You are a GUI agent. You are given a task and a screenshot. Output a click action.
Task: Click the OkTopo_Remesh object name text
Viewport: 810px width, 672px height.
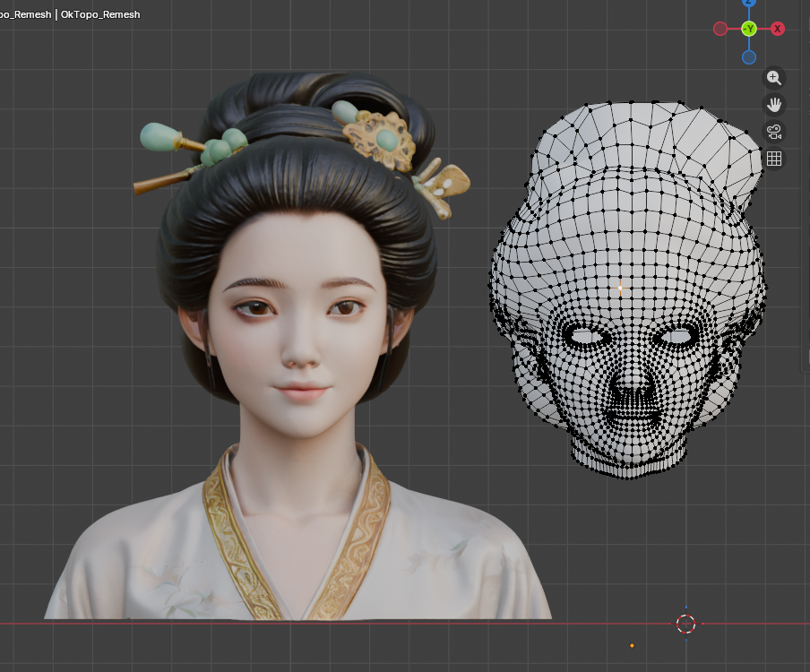pos(100,14)
